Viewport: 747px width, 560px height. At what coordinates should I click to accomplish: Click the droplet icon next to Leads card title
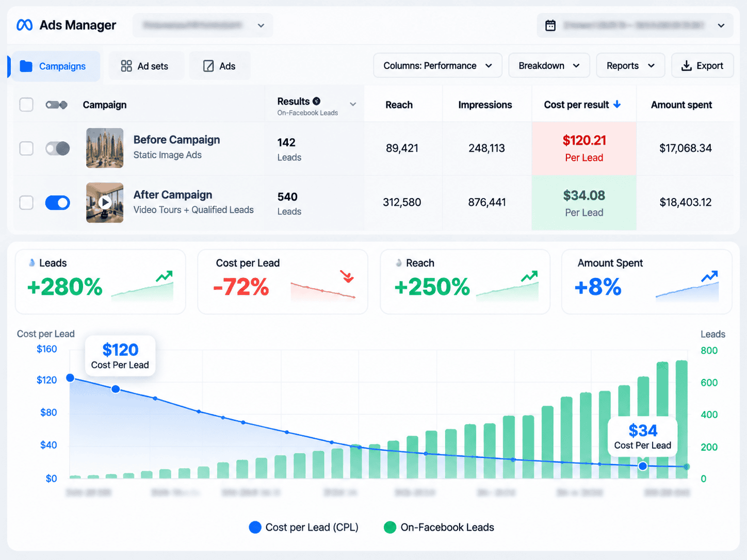pyautogui.click(x=32, y=263)
